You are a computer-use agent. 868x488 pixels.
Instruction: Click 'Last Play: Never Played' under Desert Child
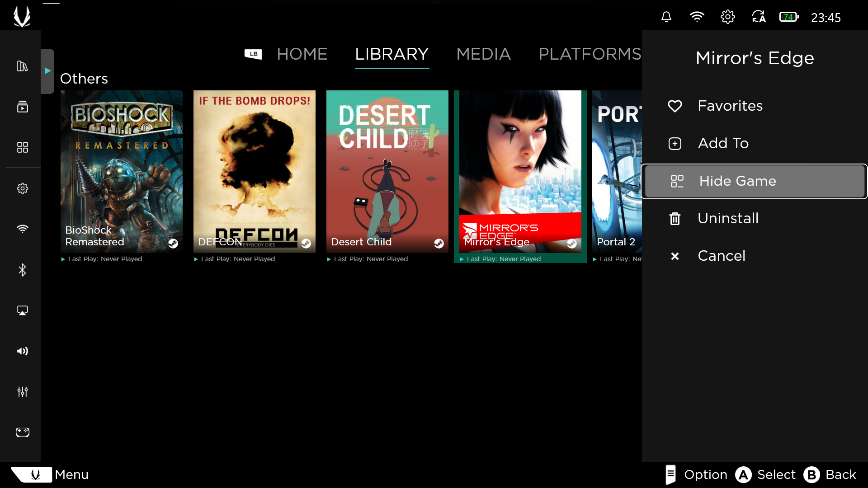371,259
